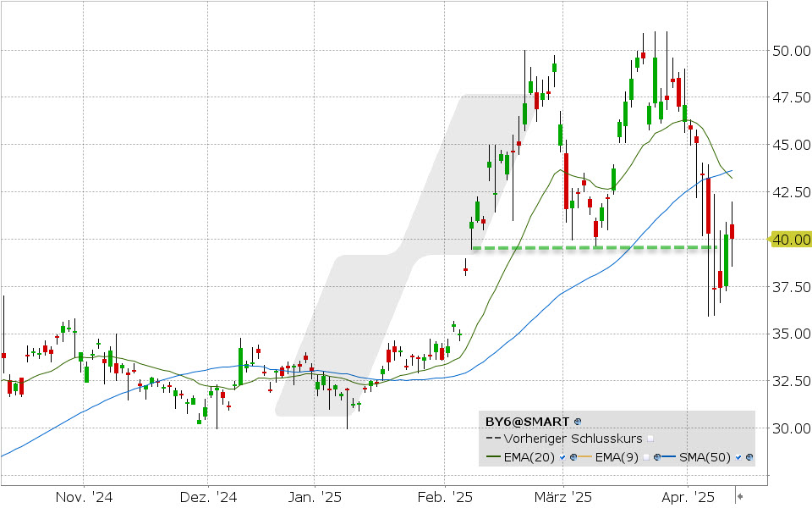Enable Vorheriger Schlusskurs checkbox

[650, 439]
